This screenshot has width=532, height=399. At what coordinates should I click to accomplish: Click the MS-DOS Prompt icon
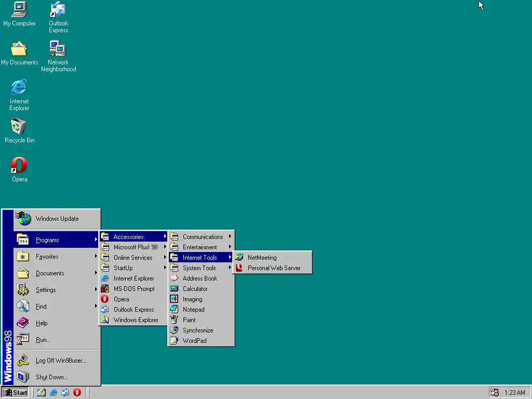(105, 289)
